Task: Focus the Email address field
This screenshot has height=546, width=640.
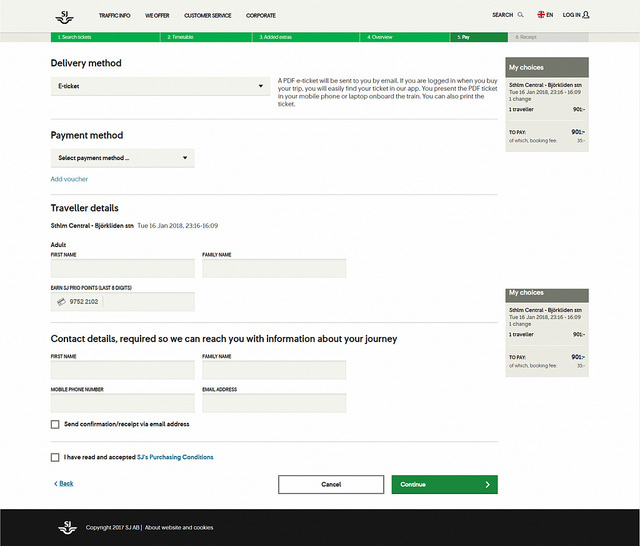Action: tap(274, 403)
